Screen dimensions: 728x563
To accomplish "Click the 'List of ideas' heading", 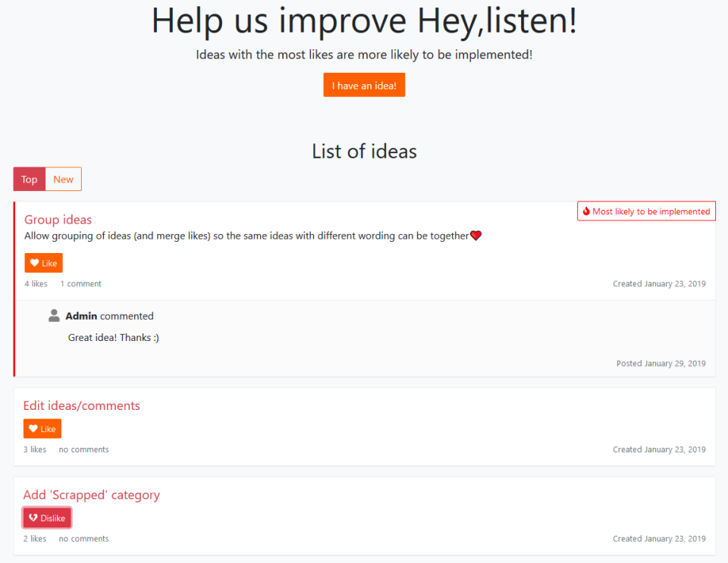I will point(364,152).
